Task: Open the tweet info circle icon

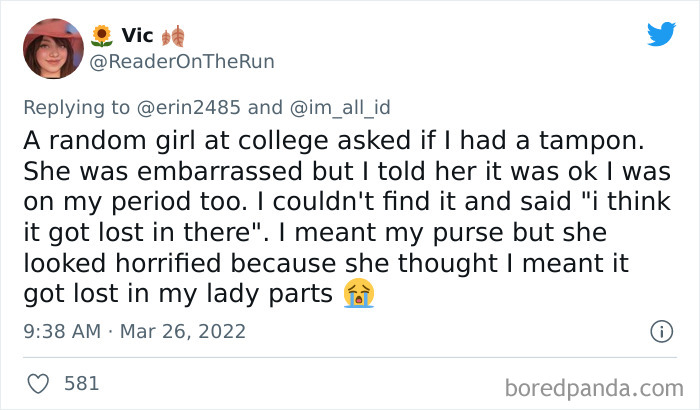Action: click(x=660, y=331)
